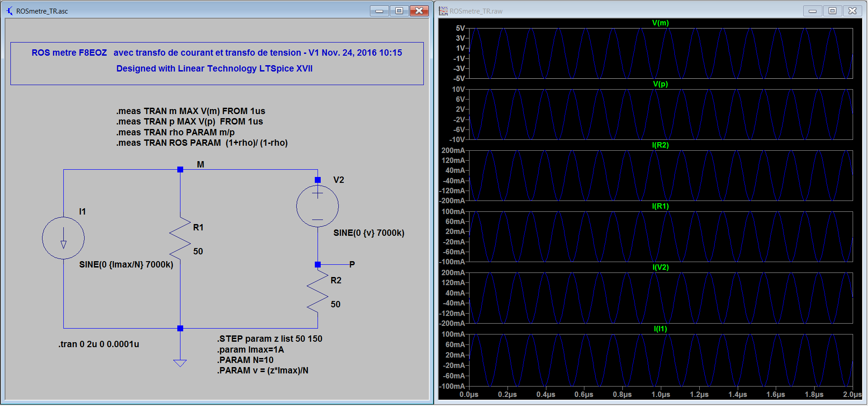Click the waveform icon in ROSmetre_TR.raw title bar
This screenshot has height=406, width=868.
click(x=443, y=11)
